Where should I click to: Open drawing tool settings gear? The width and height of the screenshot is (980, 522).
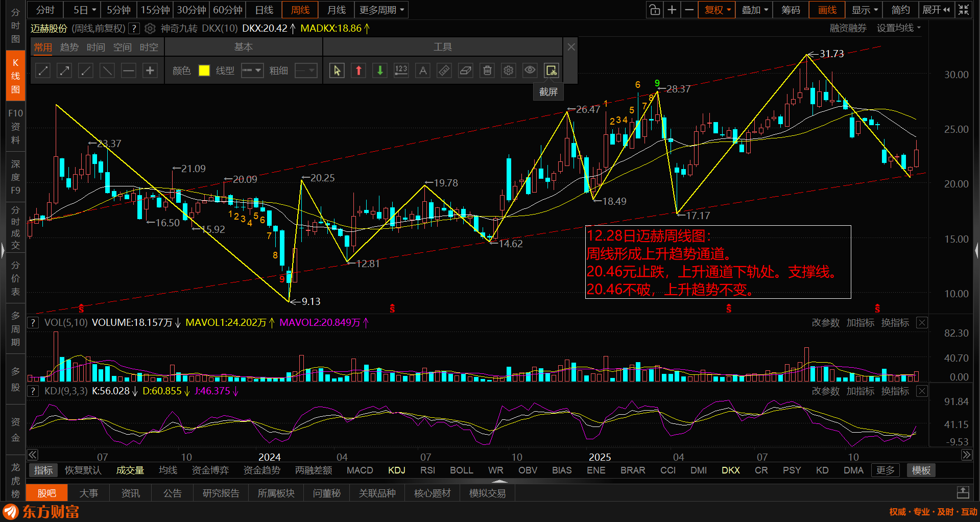point(509,70)
